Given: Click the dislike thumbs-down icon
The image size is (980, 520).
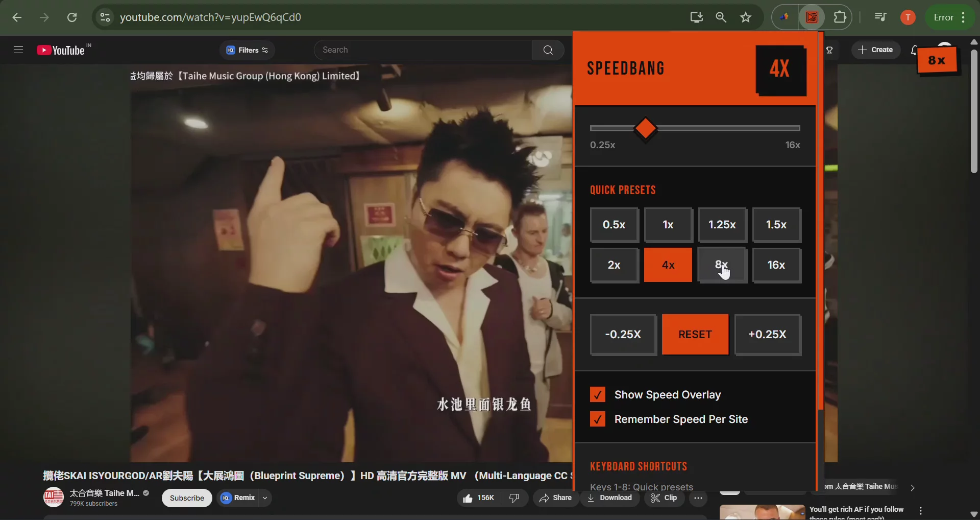Looking at the screenshot, I should 514,498.
